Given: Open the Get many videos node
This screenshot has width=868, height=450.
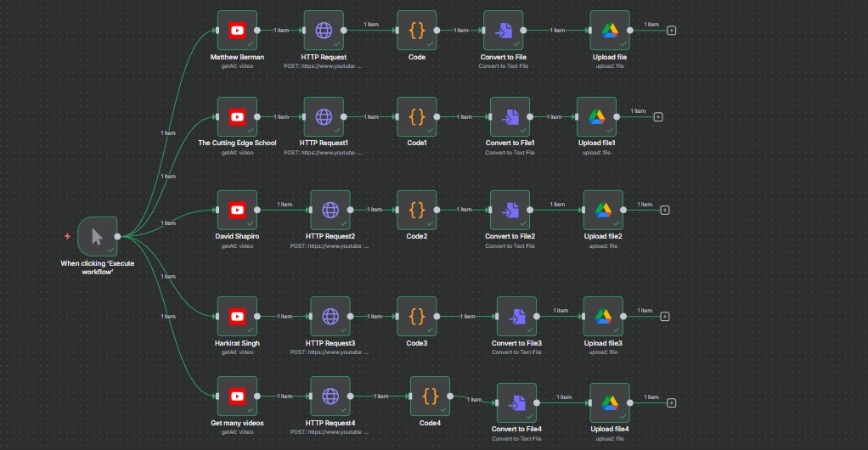Looking at the screenshot, I should coord(237,396).
